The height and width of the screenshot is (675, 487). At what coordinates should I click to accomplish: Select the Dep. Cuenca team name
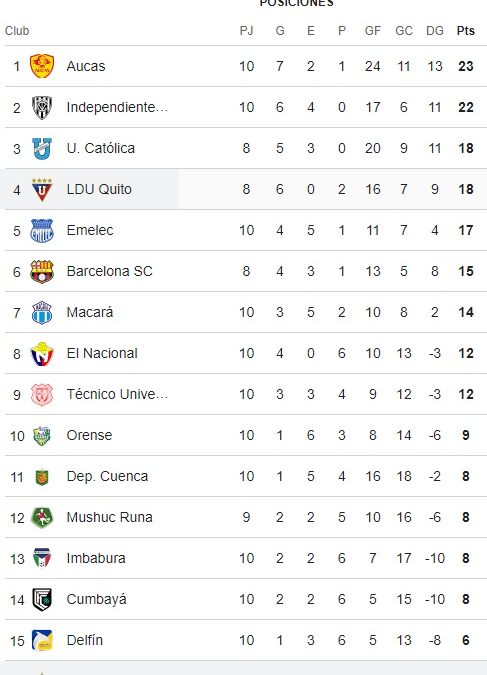pyautogui.click(x=107, y=477)
